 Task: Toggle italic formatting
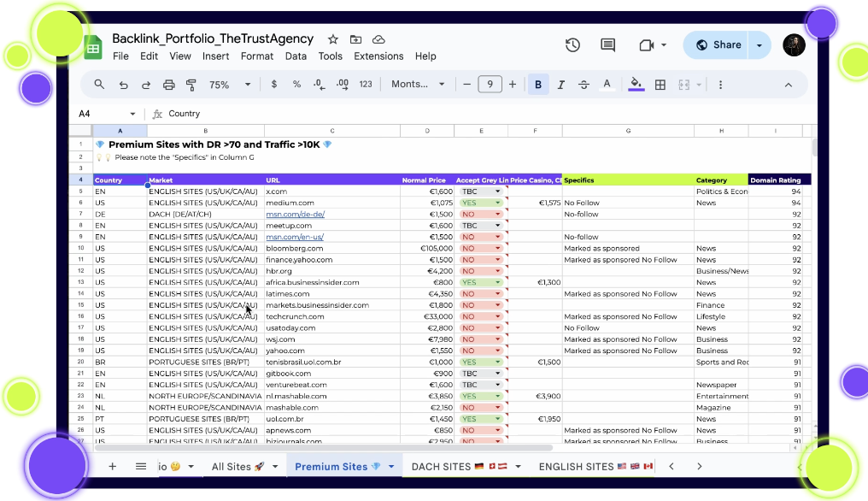coord(560,84)
